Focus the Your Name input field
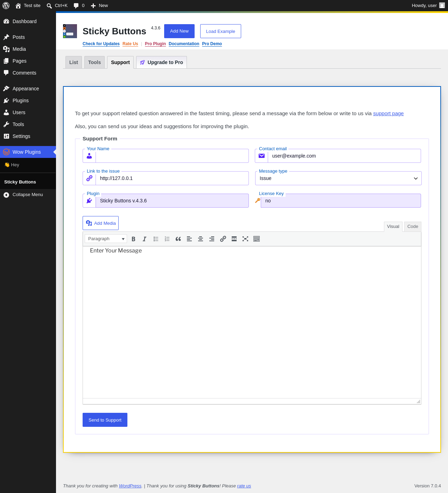 [172, 156]
